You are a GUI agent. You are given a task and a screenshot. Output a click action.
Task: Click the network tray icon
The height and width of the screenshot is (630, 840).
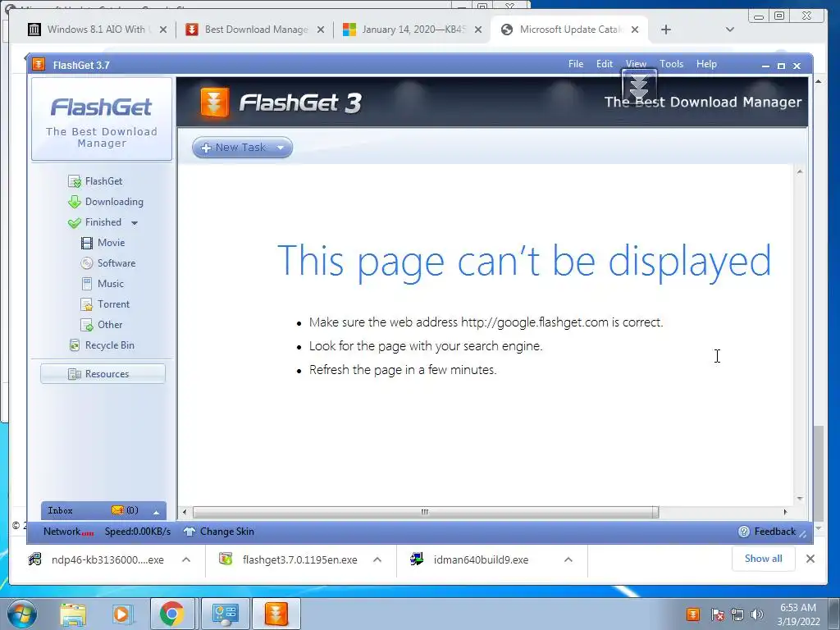[x=737, y=614]
